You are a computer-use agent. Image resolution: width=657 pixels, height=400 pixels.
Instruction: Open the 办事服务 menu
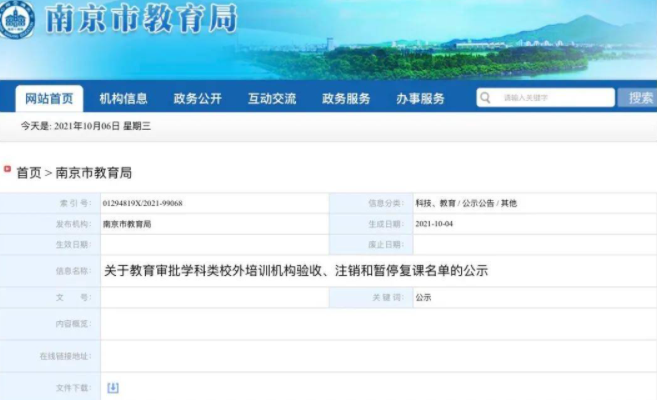(420, 98)
